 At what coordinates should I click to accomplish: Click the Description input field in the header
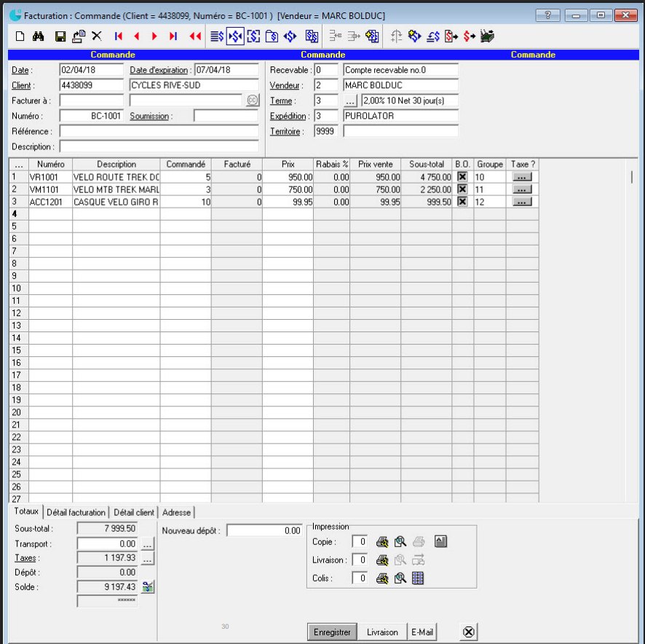click(159, 146)
